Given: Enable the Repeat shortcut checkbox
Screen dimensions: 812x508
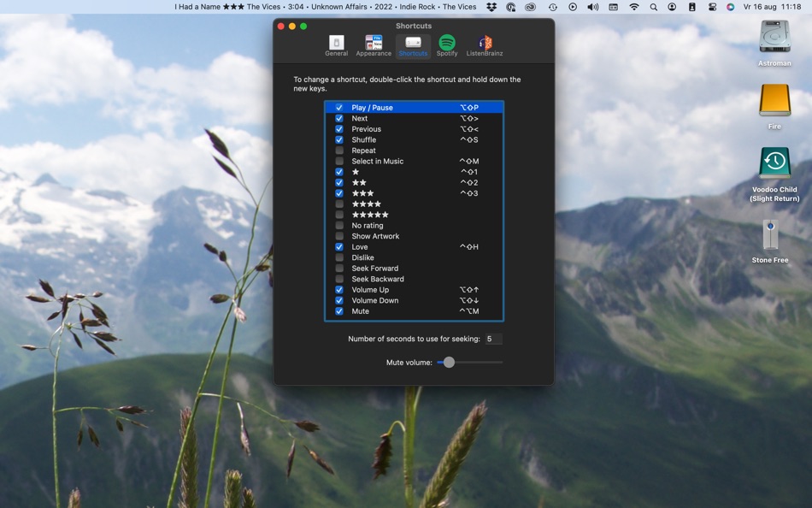Looking at the screenshot, I should (339, 150).
